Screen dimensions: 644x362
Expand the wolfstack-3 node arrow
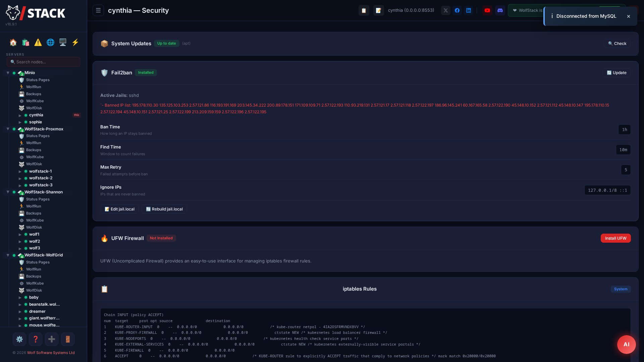click(x=20, y=185)
